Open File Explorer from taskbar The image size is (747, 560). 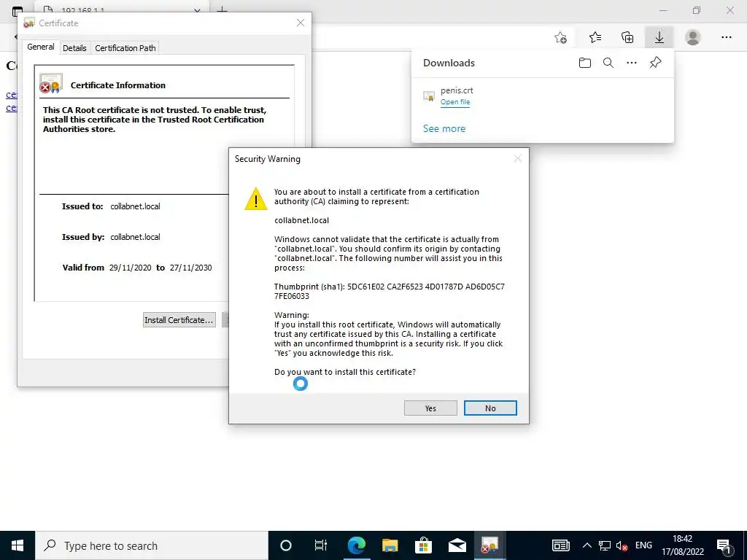pos(390,545)
